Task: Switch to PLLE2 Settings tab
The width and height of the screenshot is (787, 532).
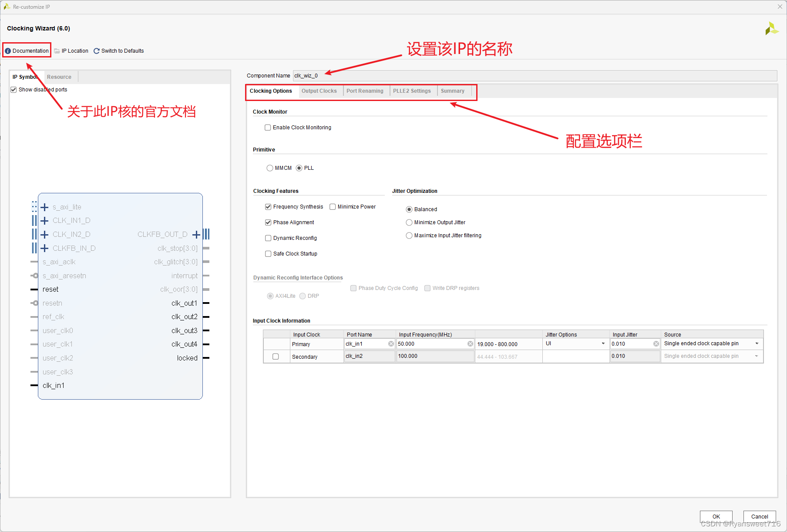Action: coord(412,91)
